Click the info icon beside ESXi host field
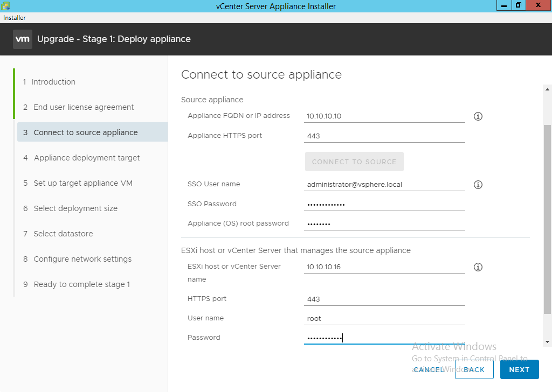 click(478, 267)
